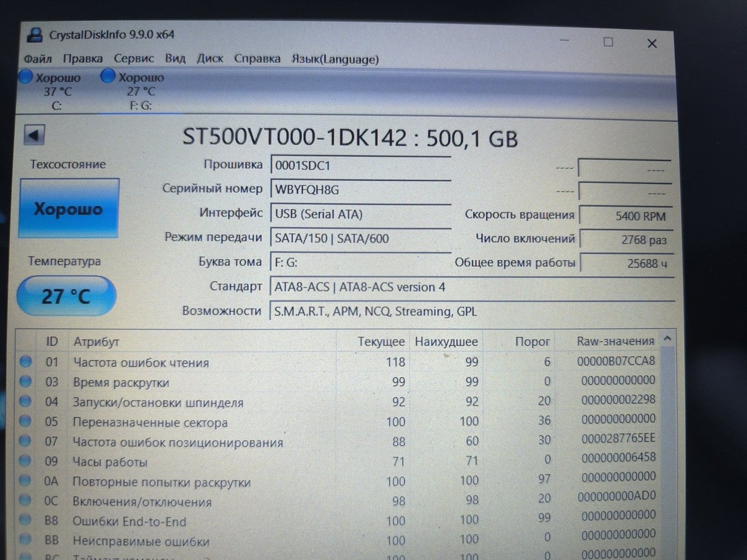
Task: Click scroll up arrow of attribute list
Action: coord(667,340)
